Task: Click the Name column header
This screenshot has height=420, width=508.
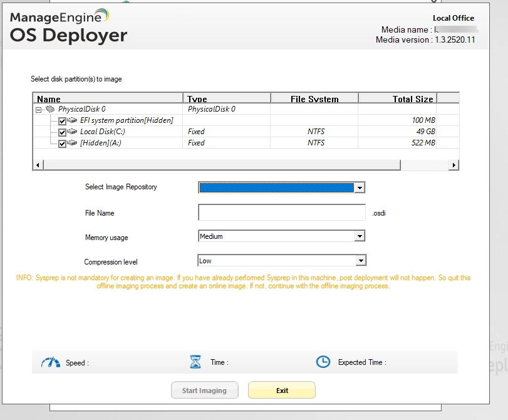Action: point(108,98)
